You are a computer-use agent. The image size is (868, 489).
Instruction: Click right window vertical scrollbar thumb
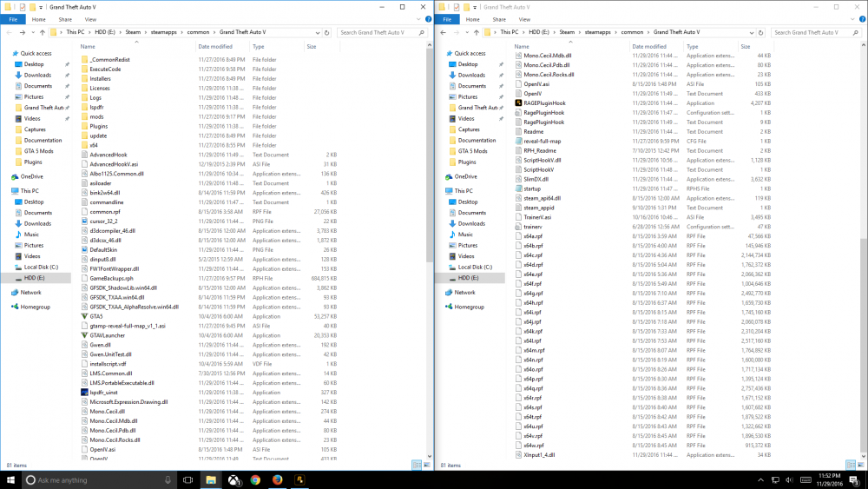click(864, 347)
